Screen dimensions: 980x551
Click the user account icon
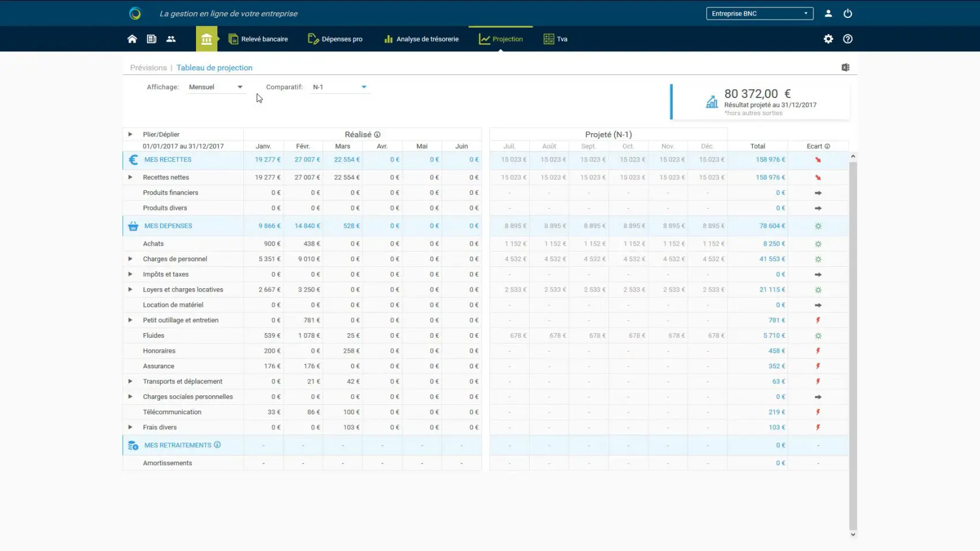pos(828,13)
